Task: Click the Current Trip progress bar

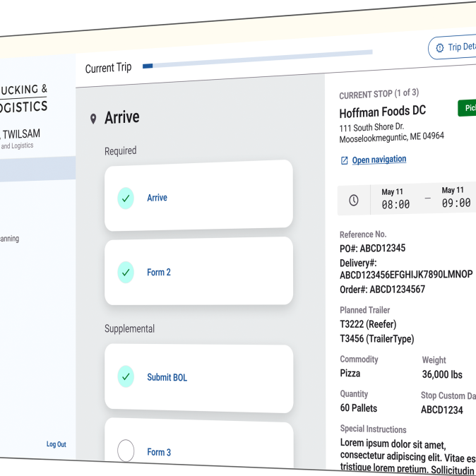Action: click(x=258, y=59)
